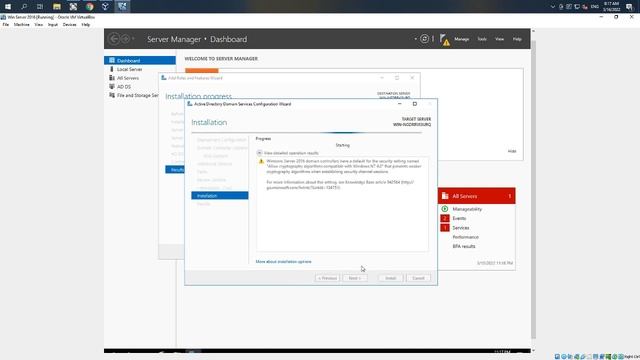Click the green Manageability status icon

(x=444, y=209)
